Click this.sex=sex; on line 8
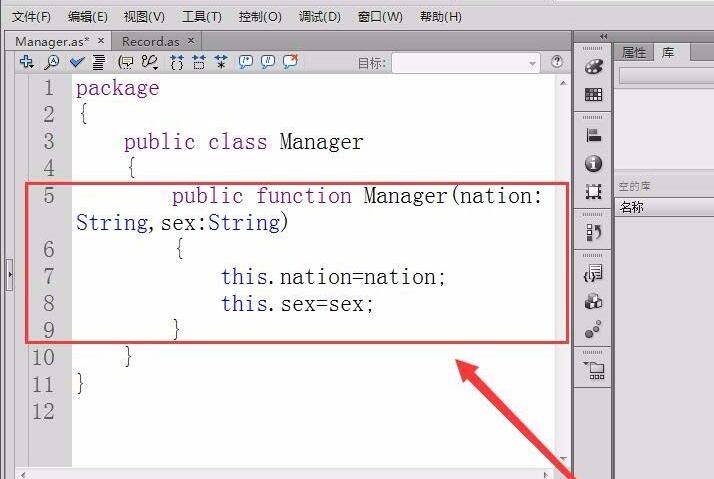This screenshot has width=714, height=479. click(297, 304)
